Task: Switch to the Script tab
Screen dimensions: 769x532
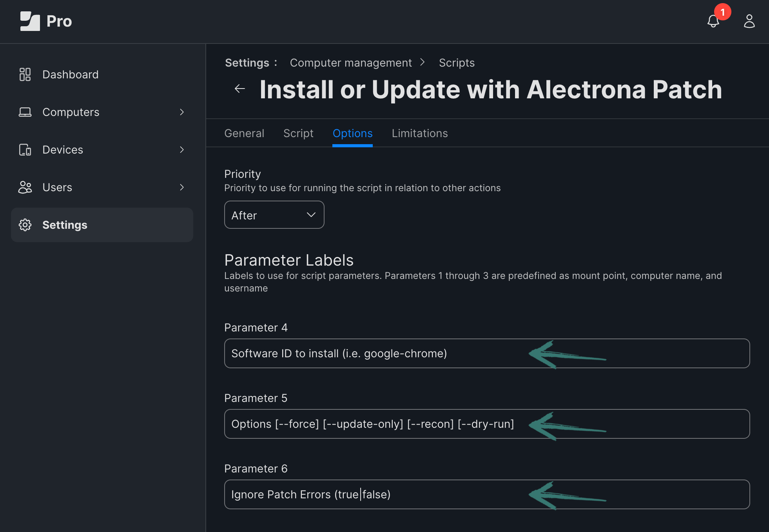Action: (x=298, y=133)
